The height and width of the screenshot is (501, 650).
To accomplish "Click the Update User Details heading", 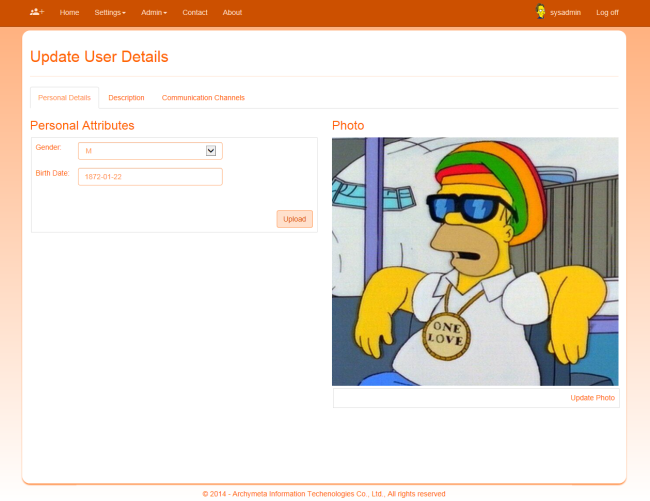I will click(x=99, y=57).
